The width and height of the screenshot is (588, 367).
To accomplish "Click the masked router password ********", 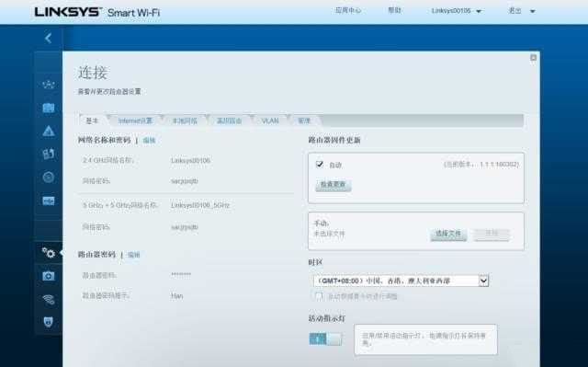I will coord(181,275).
